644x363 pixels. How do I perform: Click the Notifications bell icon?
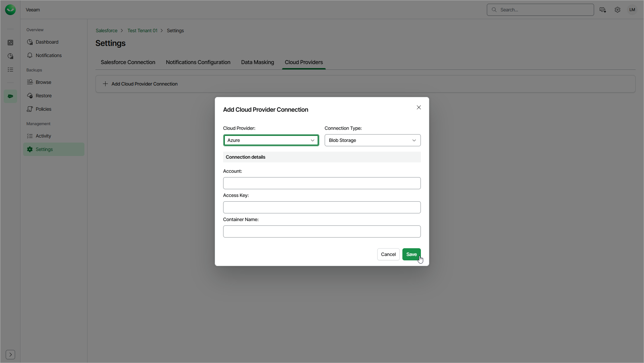(x=30, y=55)
